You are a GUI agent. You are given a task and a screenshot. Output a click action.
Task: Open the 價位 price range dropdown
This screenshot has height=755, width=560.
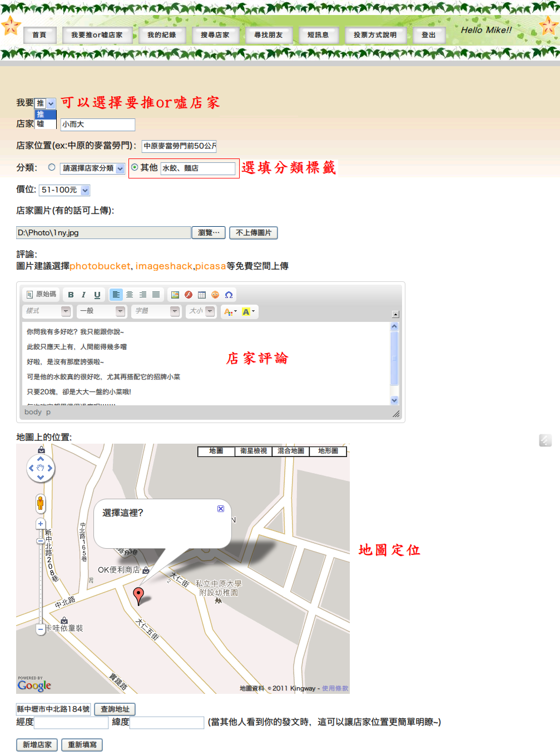point(65,190)
